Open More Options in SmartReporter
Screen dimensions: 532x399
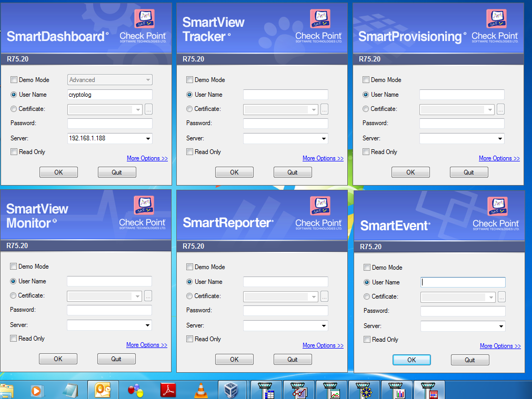pos(323,345)
